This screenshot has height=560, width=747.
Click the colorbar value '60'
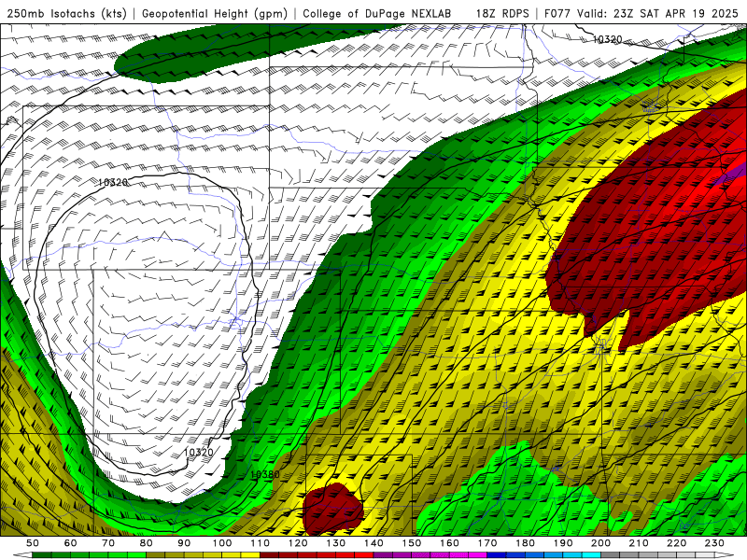coord(71,543)
